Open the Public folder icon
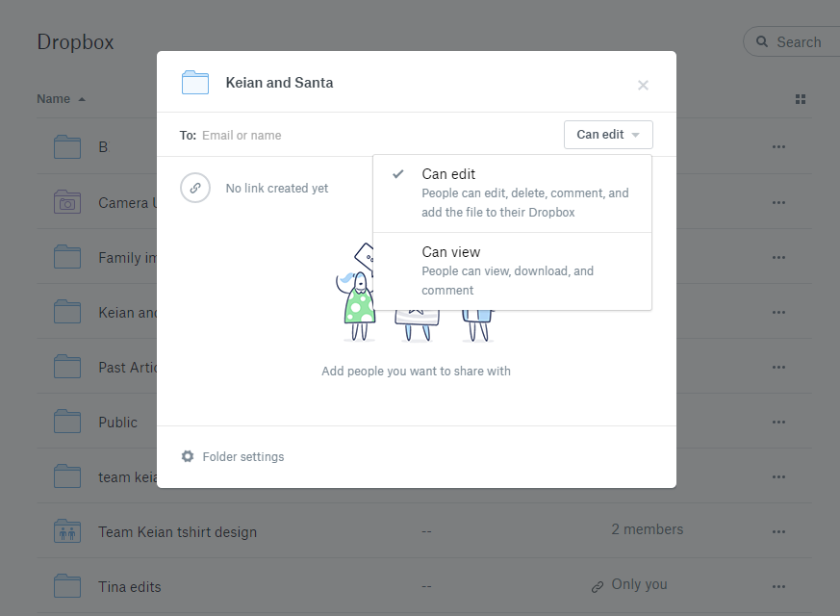840x616 pixels. point(67,422)
